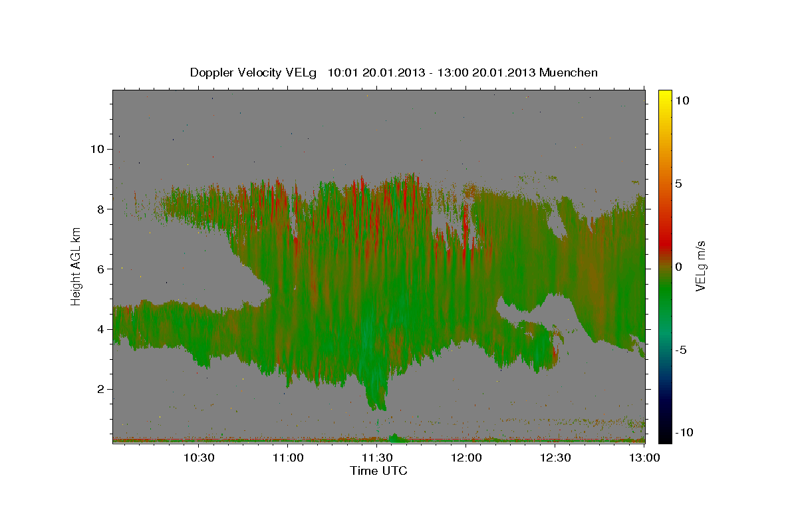Click the height axis label 8
Image resolution: width=798 pixels, height=532 pixels.
point(100,209)
